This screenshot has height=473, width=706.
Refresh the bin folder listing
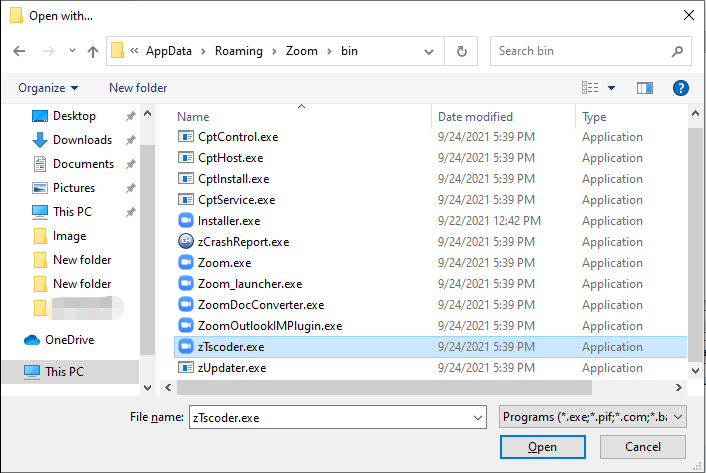point(462,51)
